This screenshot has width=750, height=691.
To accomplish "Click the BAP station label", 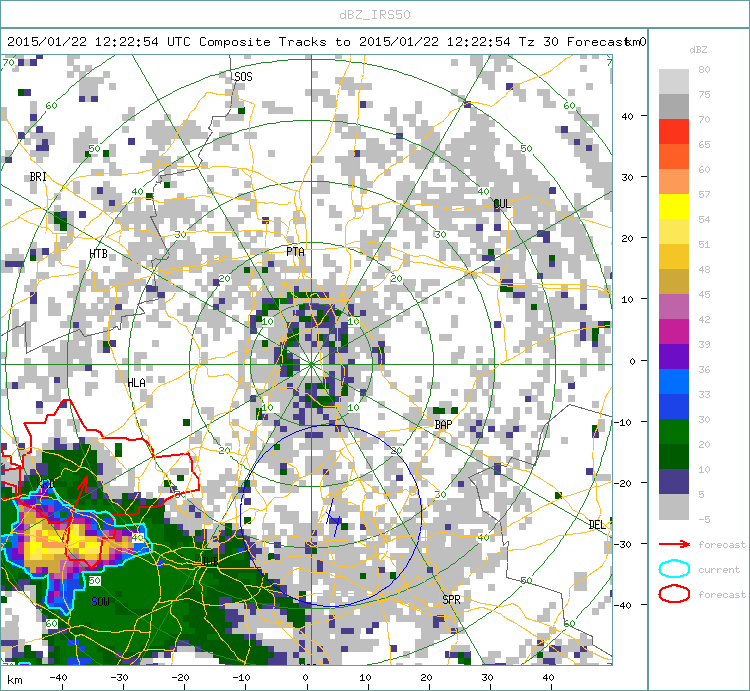I will (x=443, y=425).
